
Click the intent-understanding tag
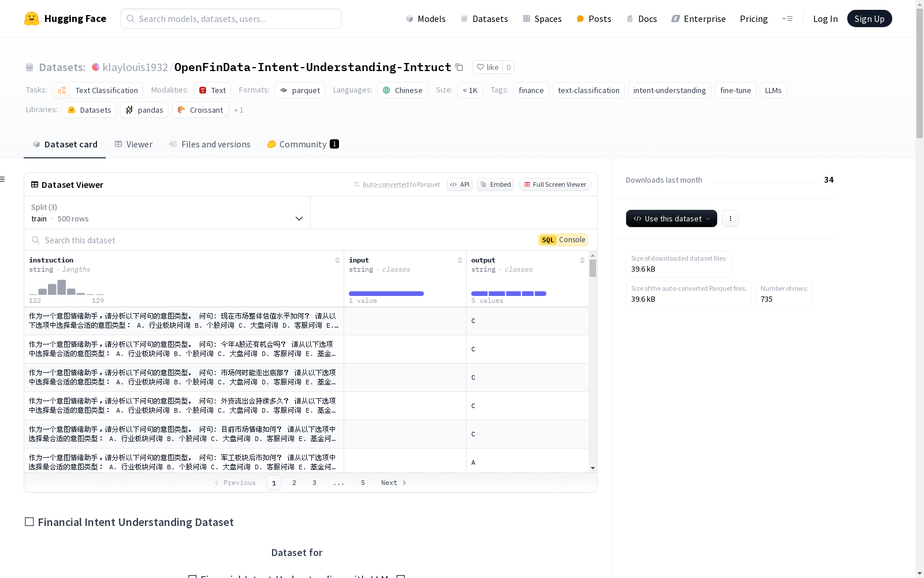click(x=670, y=90)
